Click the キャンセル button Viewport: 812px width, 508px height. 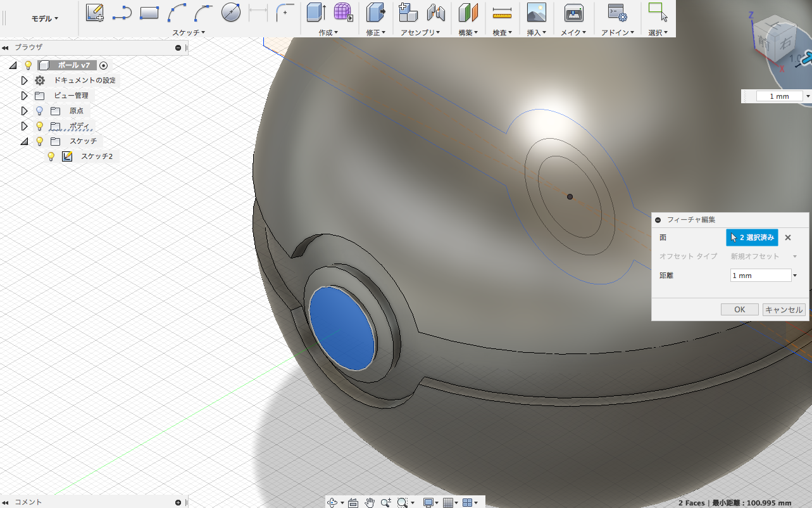click(784, 310)
